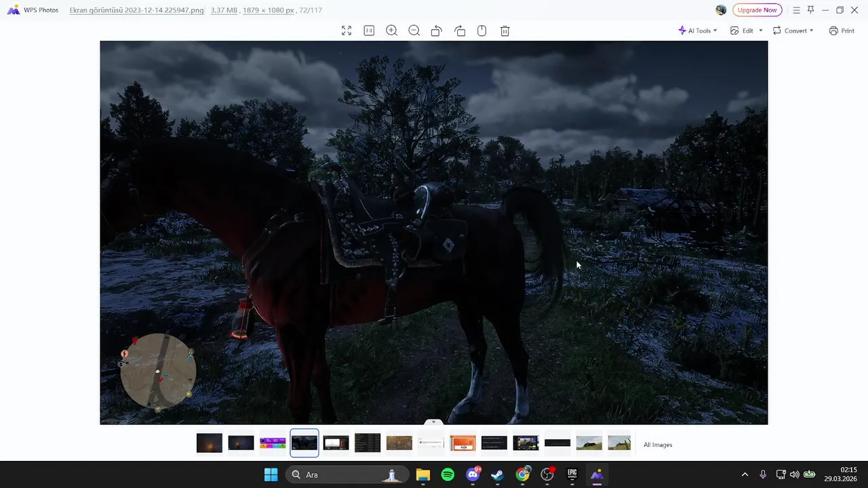Collapse the thumbnail strip arrow
The height and width of the screenshot is (488, 868).
[433, 422]
